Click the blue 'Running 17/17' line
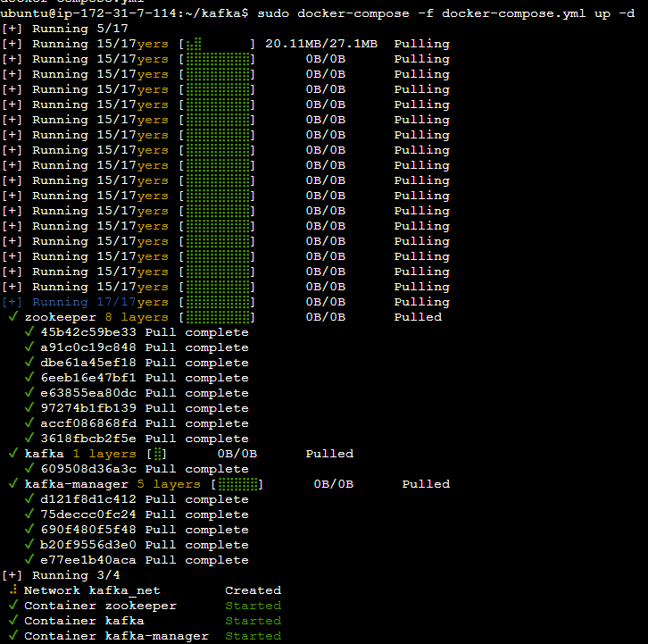The height and width of the screenshot is (644, 648). tap(68, 302)
